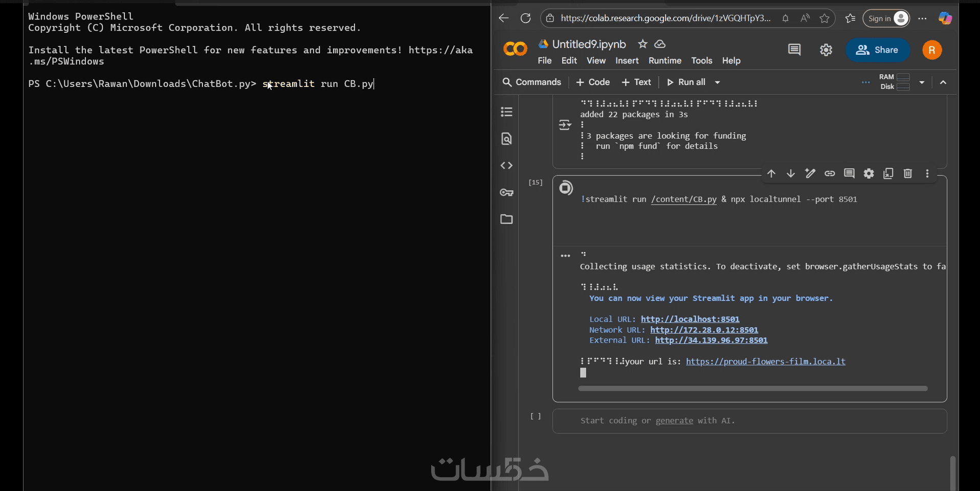Click the cell output horizontal scrollbar
This screenshot has width=980, height=491.
753,389
